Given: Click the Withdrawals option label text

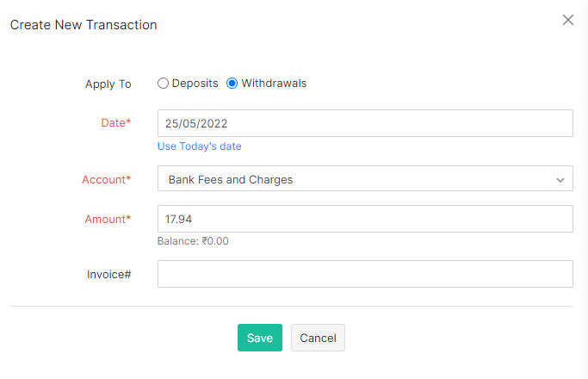Looking at the screenshot, I should point(274,84).
